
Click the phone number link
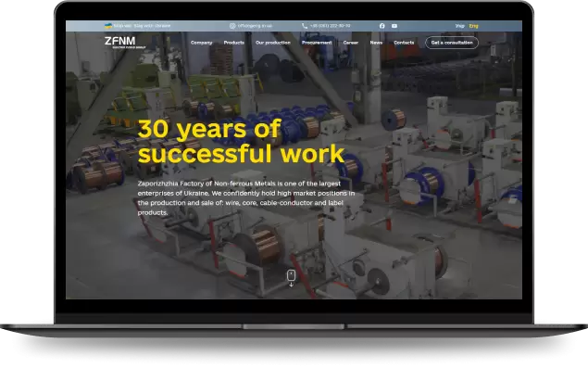tap(330, 26)
